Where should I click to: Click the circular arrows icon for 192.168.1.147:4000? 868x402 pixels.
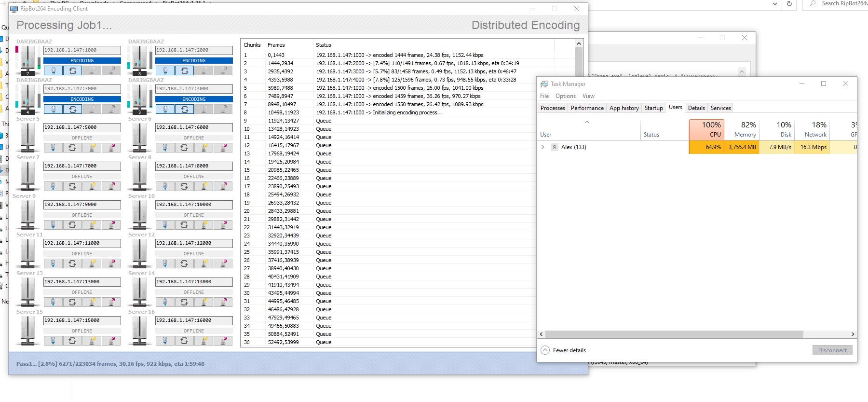tap(184, 109)
